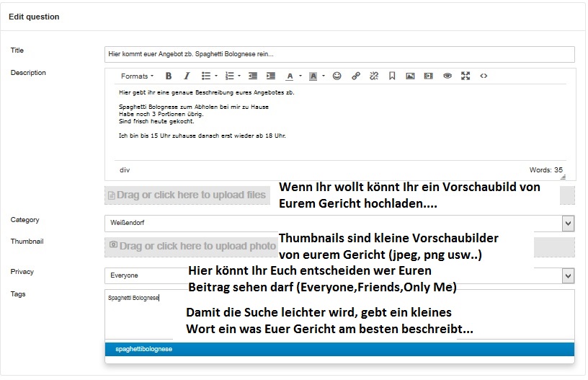
Task: Insert an emoticon into the description
Action: (x=336, y=76)
